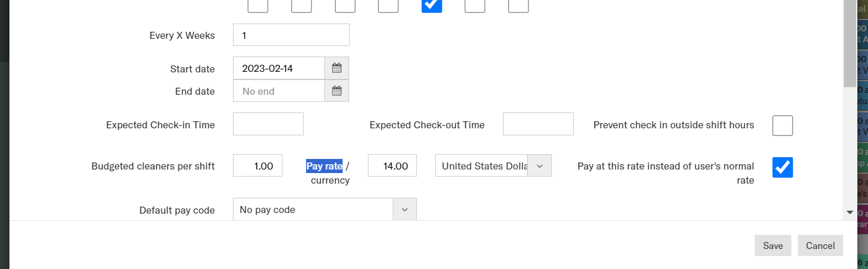The image size is (868, 269).
Task: Expand the Default pay code dropdown
Action: 405,210
